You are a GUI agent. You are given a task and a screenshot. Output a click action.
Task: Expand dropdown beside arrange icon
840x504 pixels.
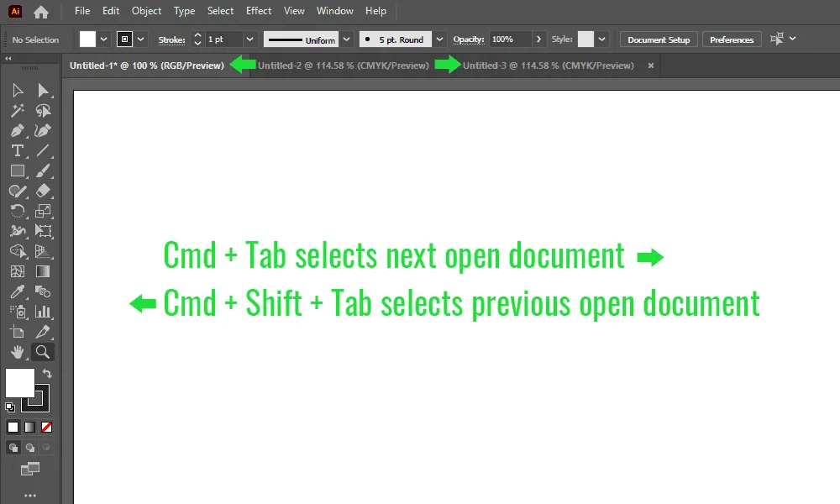click(x=793, y=39)
